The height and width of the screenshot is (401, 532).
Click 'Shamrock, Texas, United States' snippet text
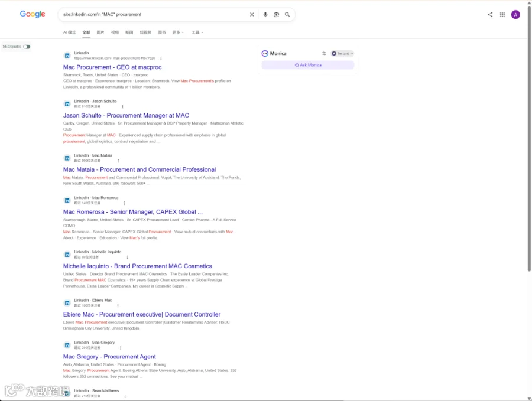click(x=90, y=75)
